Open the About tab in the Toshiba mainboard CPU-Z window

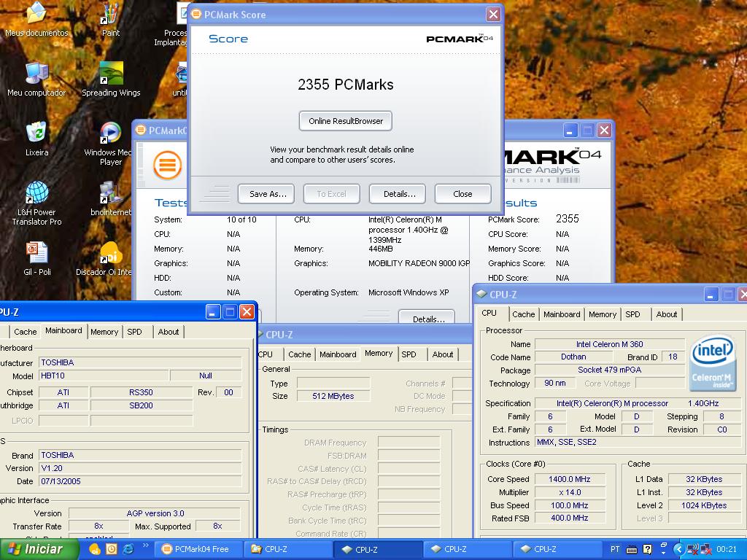[169, 332]
